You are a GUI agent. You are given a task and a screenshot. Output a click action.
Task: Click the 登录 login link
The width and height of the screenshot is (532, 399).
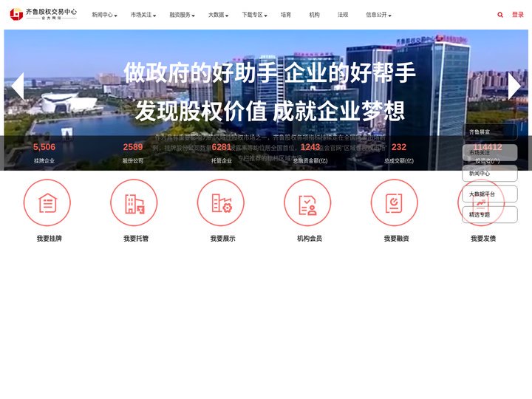[518, 15]
